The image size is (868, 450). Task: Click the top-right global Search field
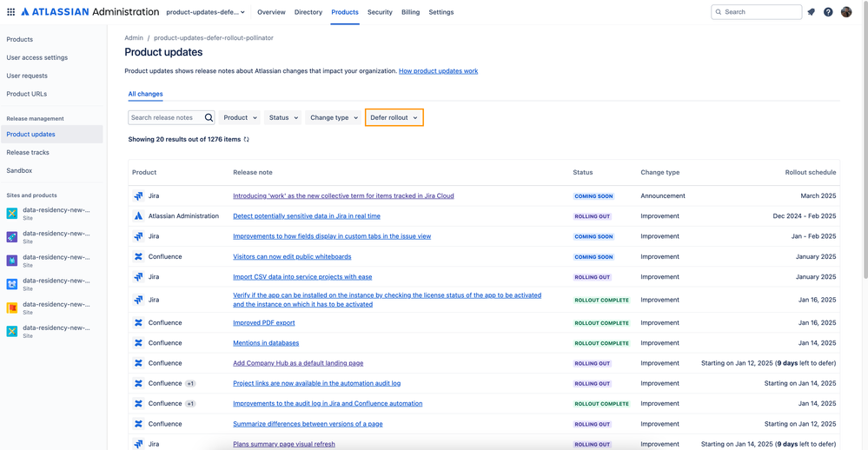(756, 11)
